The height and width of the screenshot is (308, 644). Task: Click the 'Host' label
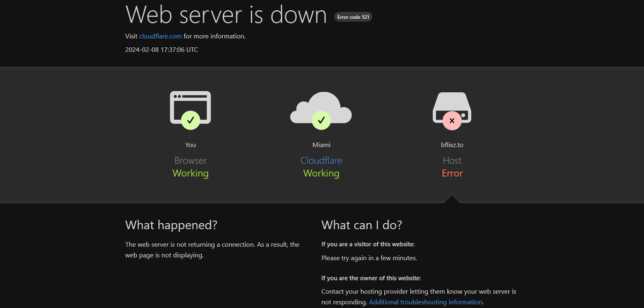(452, 160)
